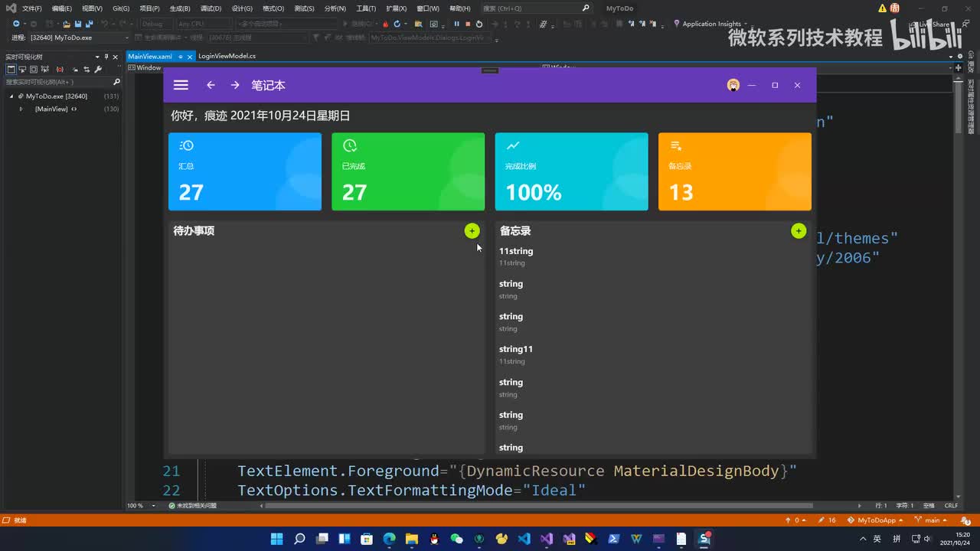The height and width of the screenshot is (551, 980).
Task: Open Application Insights dropdown
Action: pyautogui.click(x=709, y=24)
